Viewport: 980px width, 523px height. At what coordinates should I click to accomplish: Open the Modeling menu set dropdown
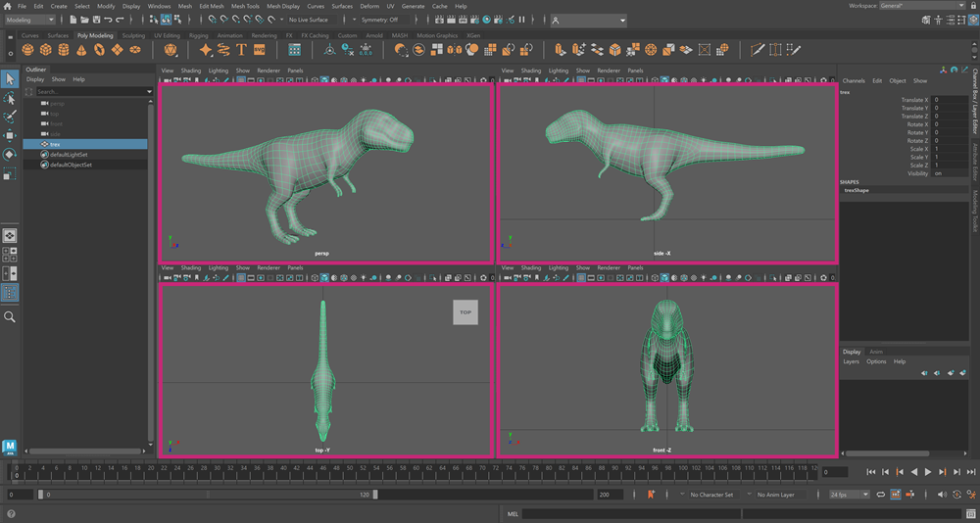click(x=30, y=20)
